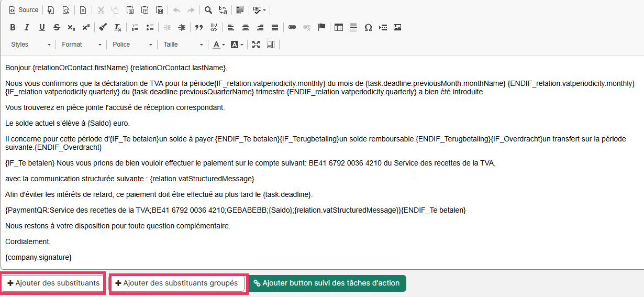Click the Templates icon

coord(83,10)
